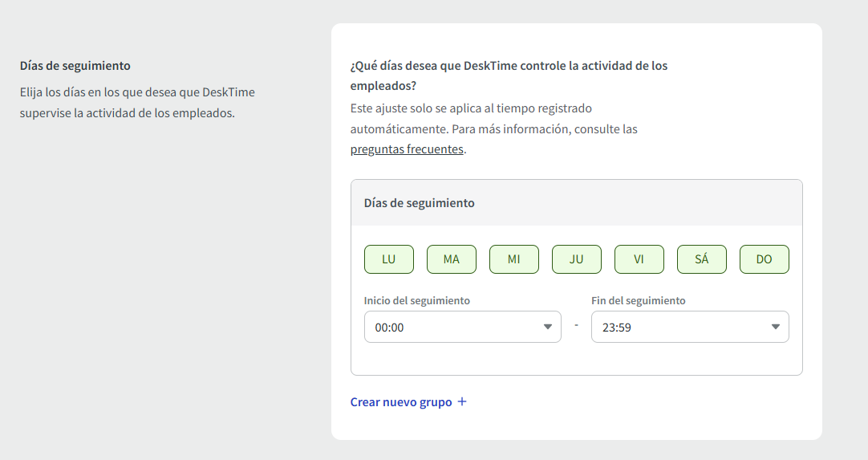Click the Fin del seguimiento label

click(639, 300)
